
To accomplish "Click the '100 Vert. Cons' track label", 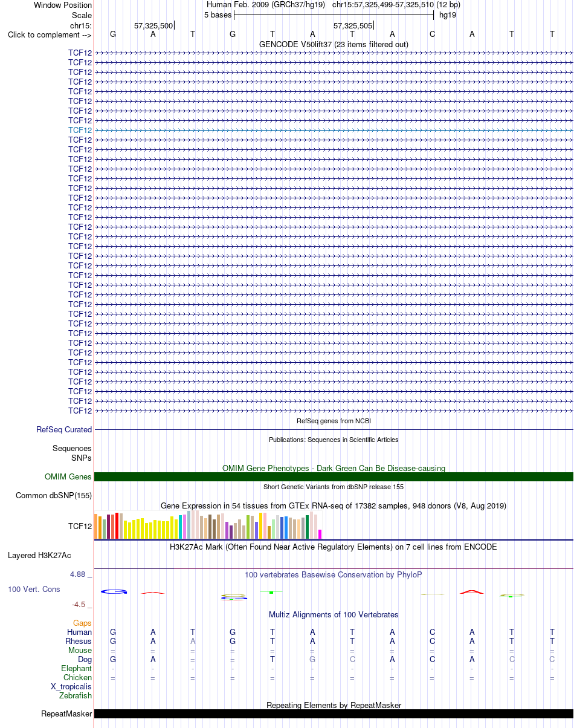I will (x=34, y=589).
